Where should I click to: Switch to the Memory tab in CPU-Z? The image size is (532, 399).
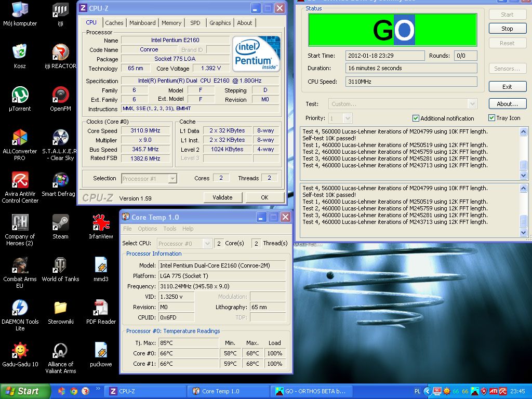pyautogui.click(x=171, y=23)
